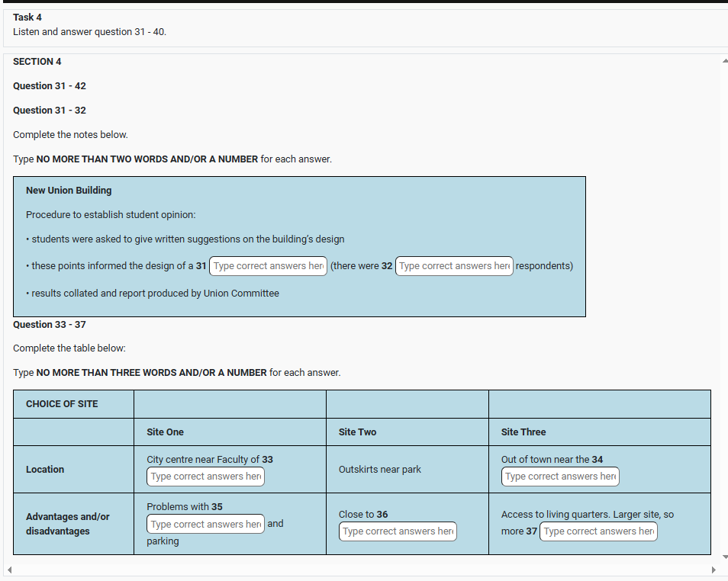
Task: Click the 'New Union Building' notes heading
Action: (69, 191)
